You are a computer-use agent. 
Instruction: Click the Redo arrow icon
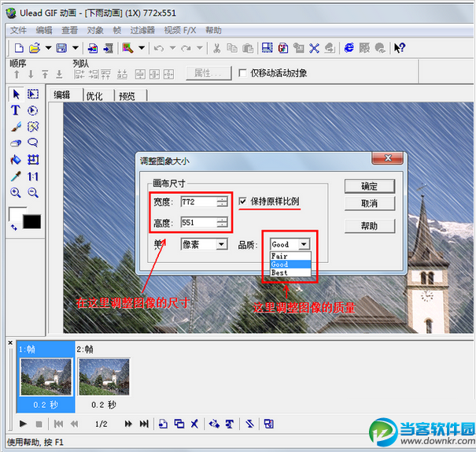click(186, 48)
